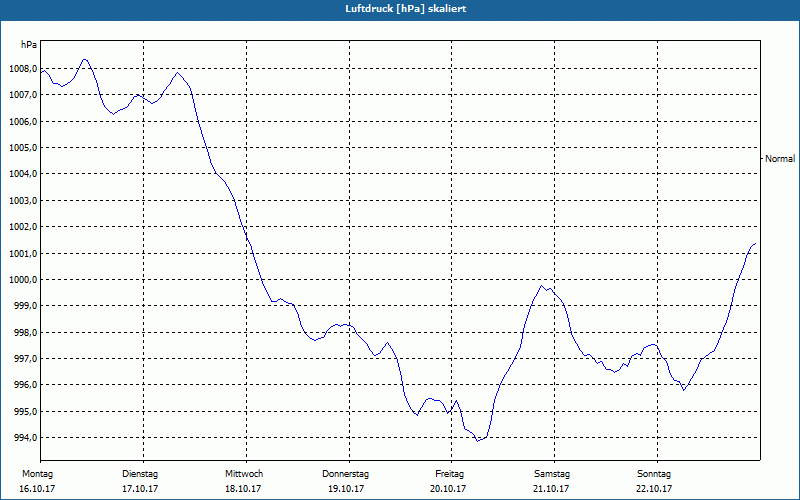Click the 'Normal' marker on the right axis
800x500 pixels.
point(780,159)
